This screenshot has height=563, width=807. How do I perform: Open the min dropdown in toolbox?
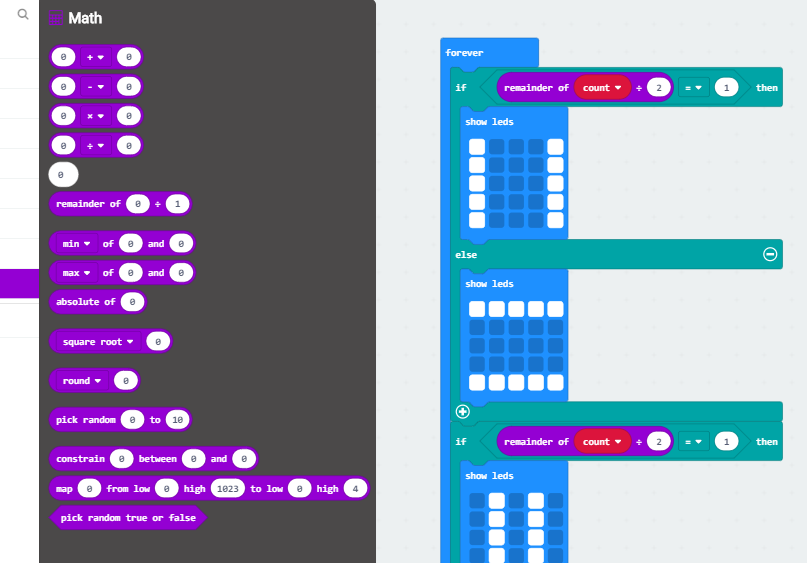76,243
